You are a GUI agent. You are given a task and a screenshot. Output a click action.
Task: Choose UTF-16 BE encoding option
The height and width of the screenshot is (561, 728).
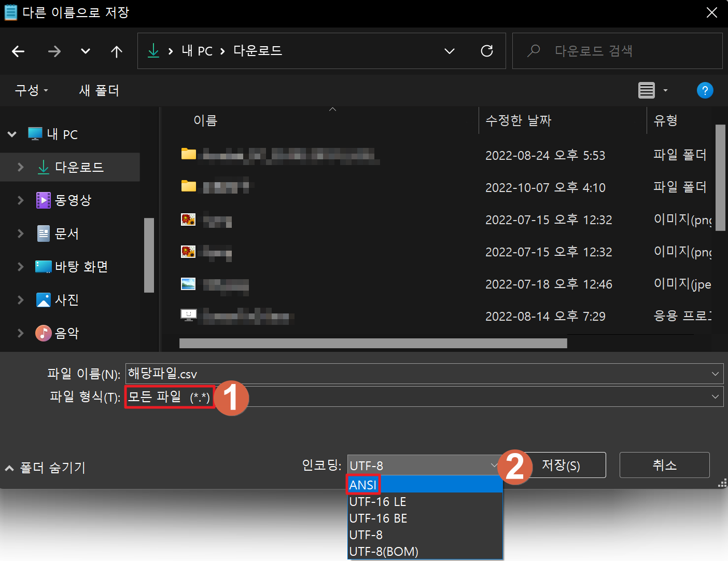(425, 518)
